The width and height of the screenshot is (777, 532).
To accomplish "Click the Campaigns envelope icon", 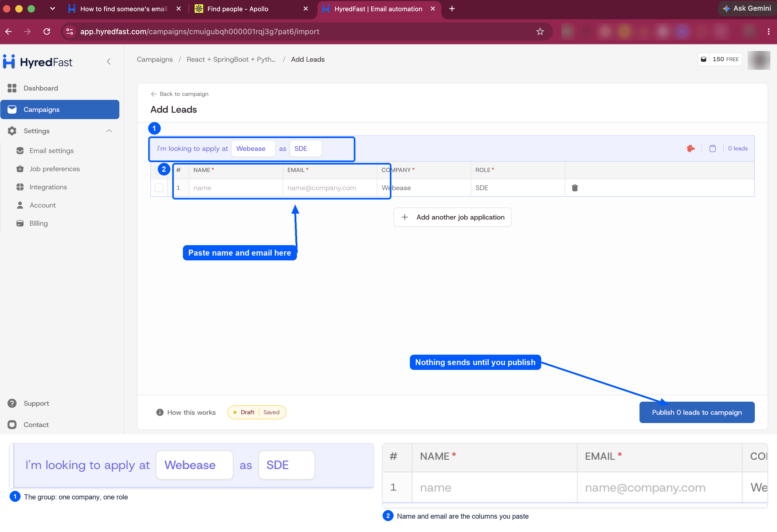I will [x=12, y=109].
